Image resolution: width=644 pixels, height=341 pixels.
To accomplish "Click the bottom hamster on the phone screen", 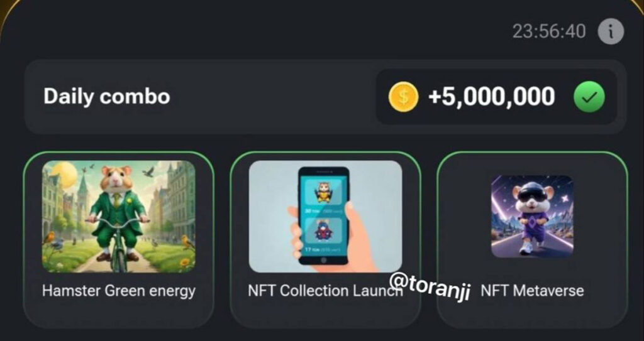I will click(x=323, y=230).
